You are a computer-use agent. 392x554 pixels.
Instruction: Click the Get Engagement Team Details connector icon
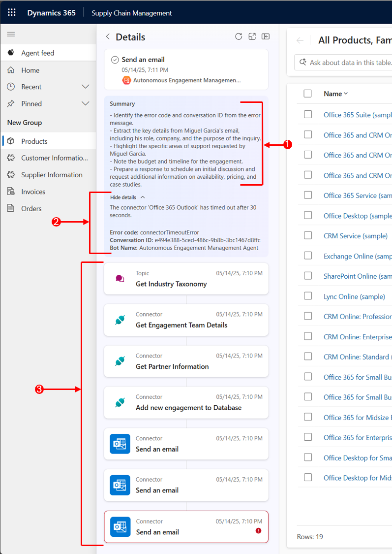coord(120,320)
